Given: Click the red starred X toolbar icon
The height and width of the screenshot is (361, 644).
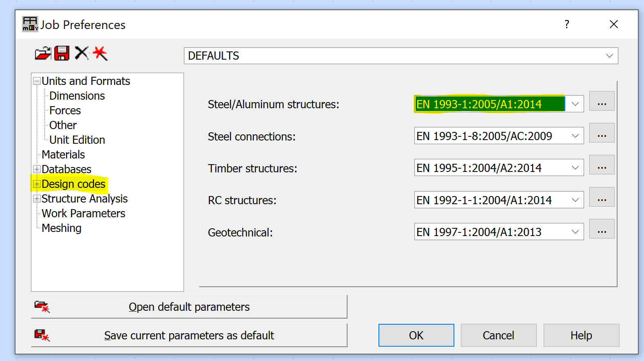Looking at the screenshot, I should pos(100,53).
